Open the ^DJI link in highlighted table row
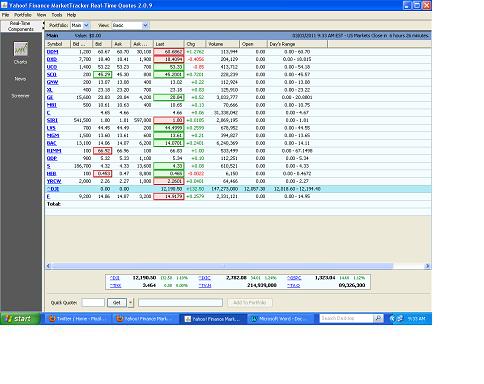 53,189
